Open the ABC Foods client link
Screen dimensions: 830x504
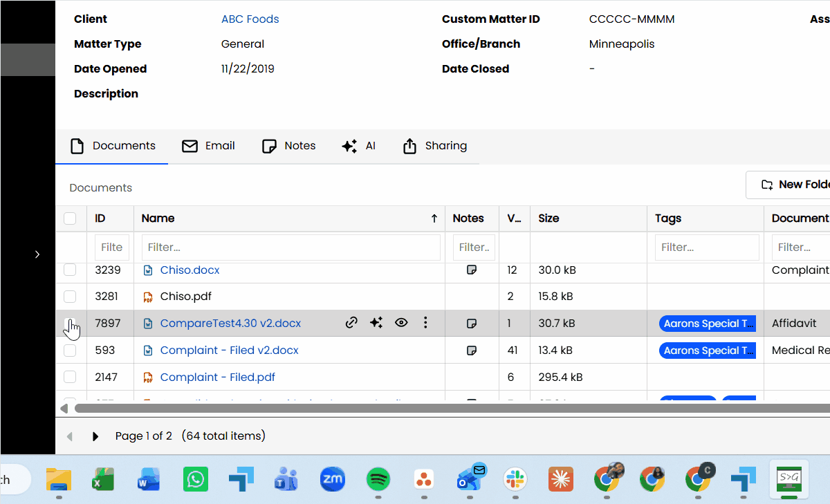[250, 19]
